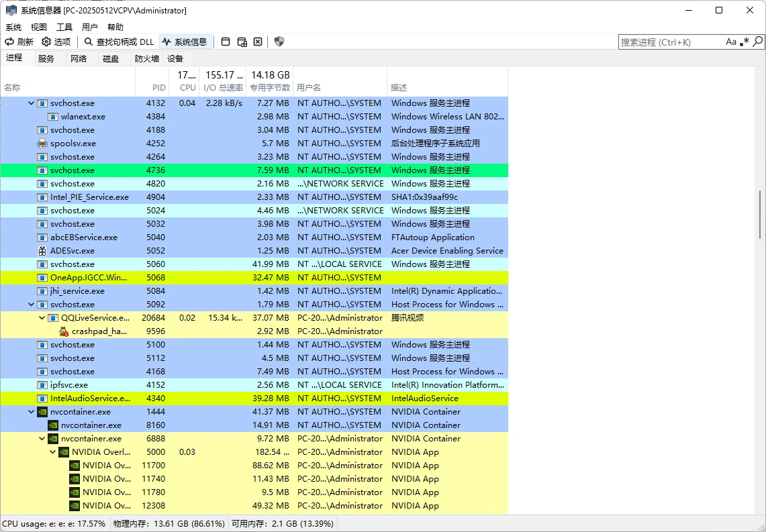Collapse the nvcontainer.exe PID 6888 node
Screen dimensions: 766x532
(x=42, y=438)
